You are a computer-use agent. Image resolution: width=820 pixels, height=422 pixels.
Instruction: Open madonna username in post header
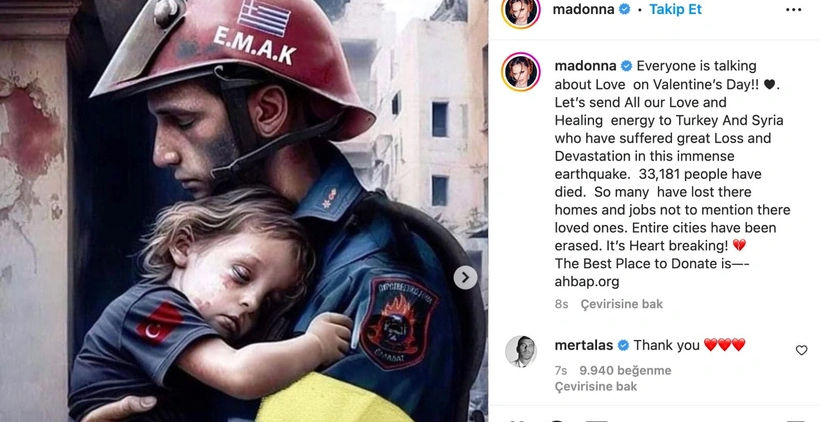pos(584,9)
